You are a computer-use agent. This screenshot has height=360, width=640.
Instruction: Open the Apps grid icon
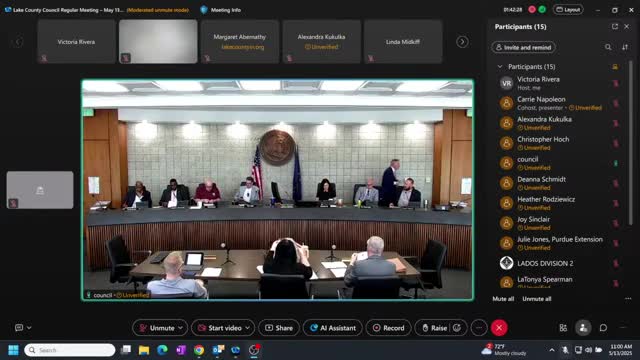[563, 328]
